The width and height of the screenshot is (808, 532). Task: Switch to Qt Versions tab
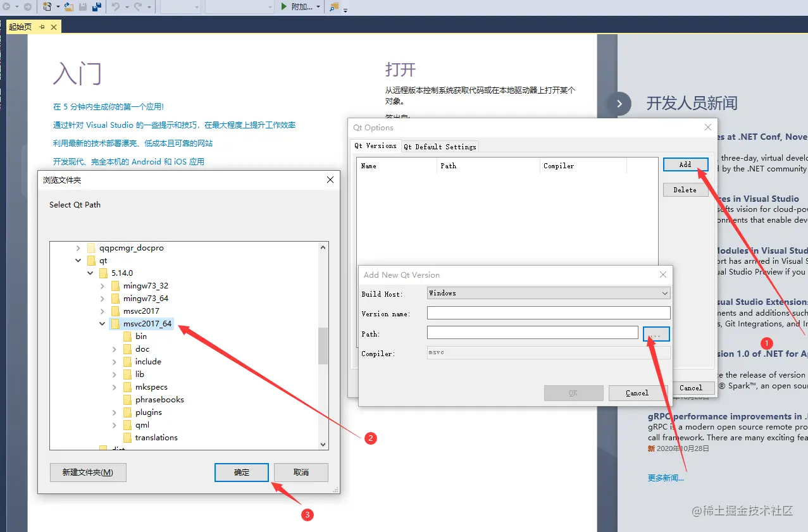tap(376, 145)
